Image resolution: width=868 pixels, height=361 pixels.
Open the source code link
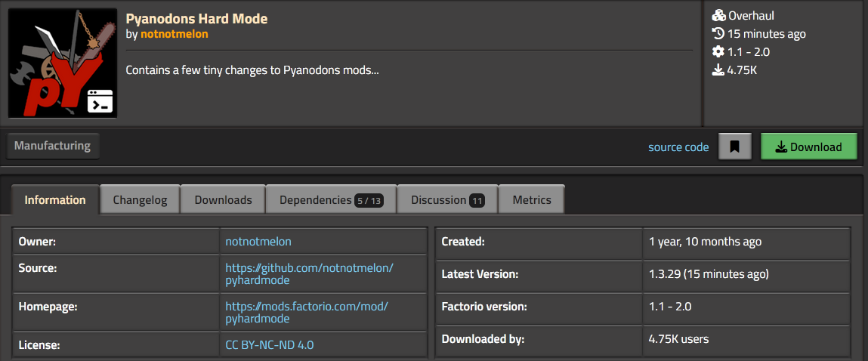[678, 147]
